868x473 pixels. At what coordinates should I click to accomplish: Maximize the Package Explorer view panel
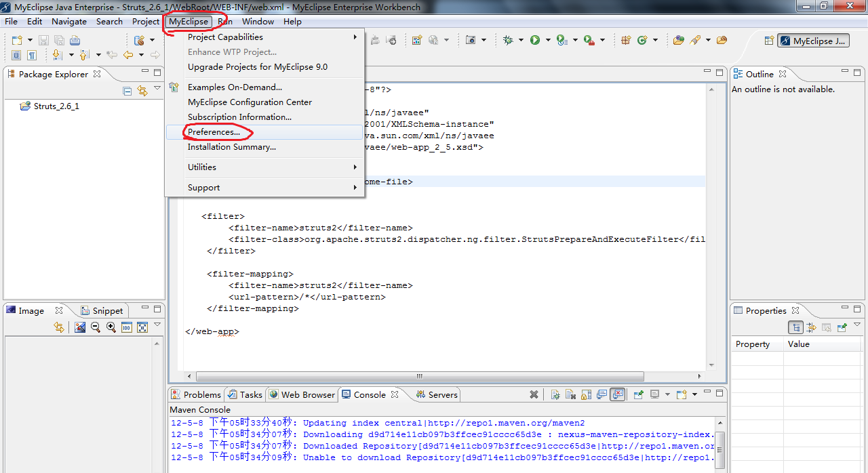(x=157, y=72)
